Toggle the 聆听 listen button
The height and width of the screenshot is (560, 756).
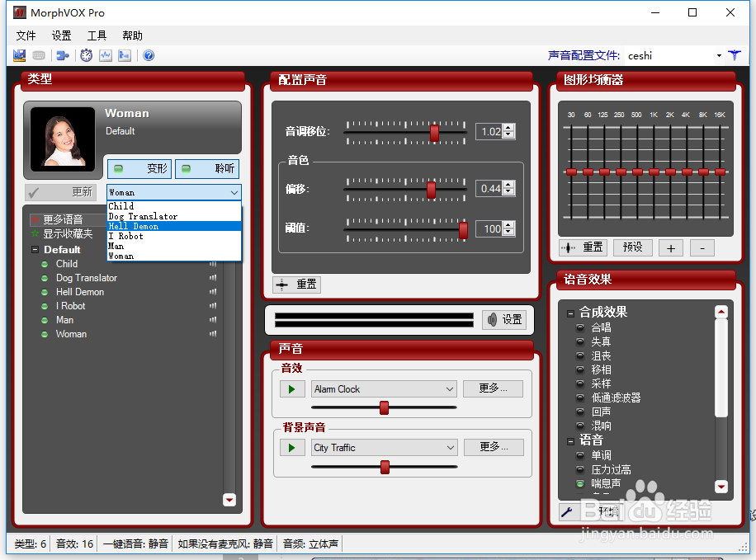207,169
